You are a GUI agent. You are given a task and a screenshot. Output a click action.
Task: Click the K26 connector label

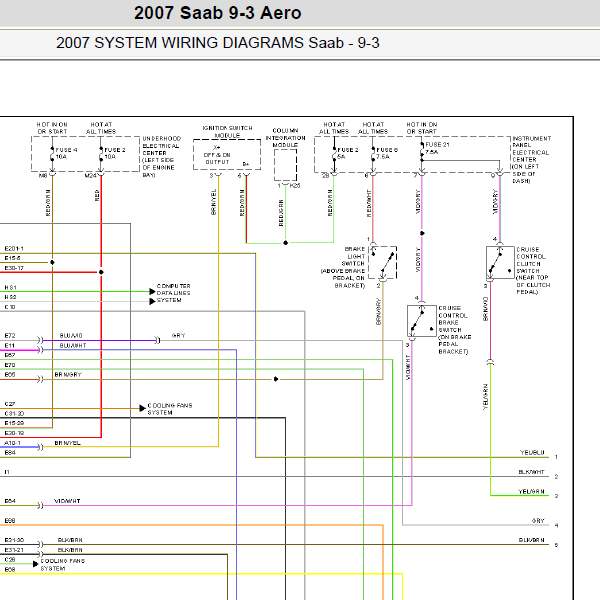pyautogui.click(x=295, y=186)
